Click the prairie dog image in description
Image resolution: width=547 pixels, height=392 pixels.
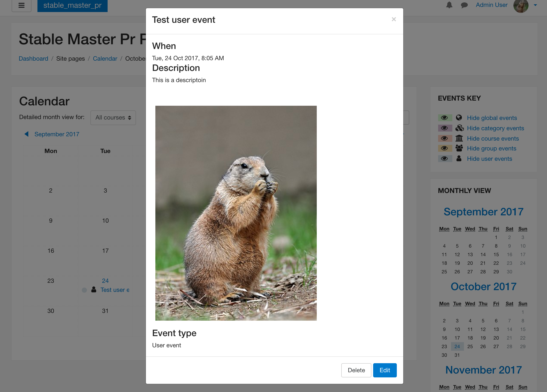tap(236, 213)
